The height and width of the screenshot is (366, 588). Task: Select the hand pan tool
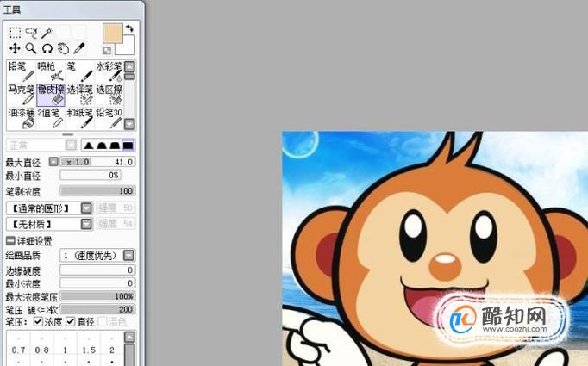pyautogui.click(x=64, y=48)
